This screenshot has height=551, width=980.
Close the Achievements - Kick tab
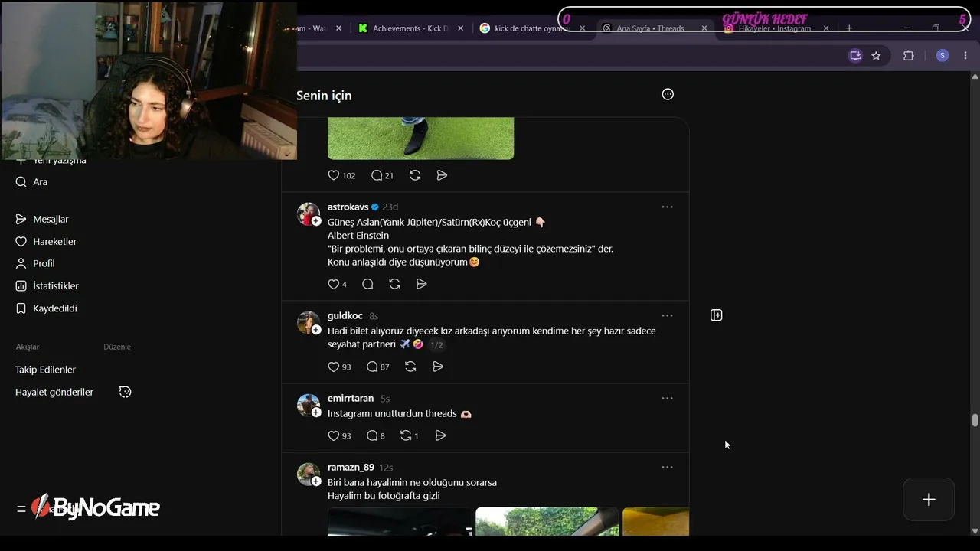[460, 28]
